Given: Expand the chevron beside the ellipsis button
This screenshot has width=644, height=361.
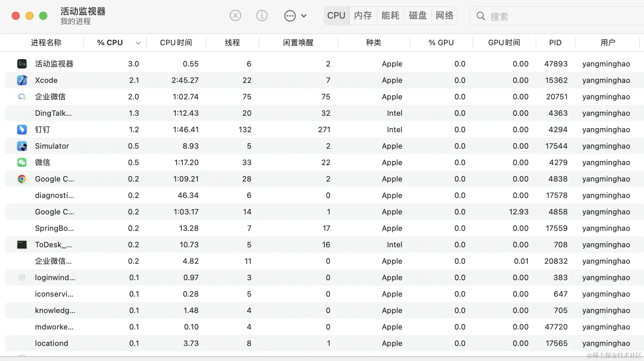Looking at the screenshot, I should pyautogui.click(x=304, y=16).
